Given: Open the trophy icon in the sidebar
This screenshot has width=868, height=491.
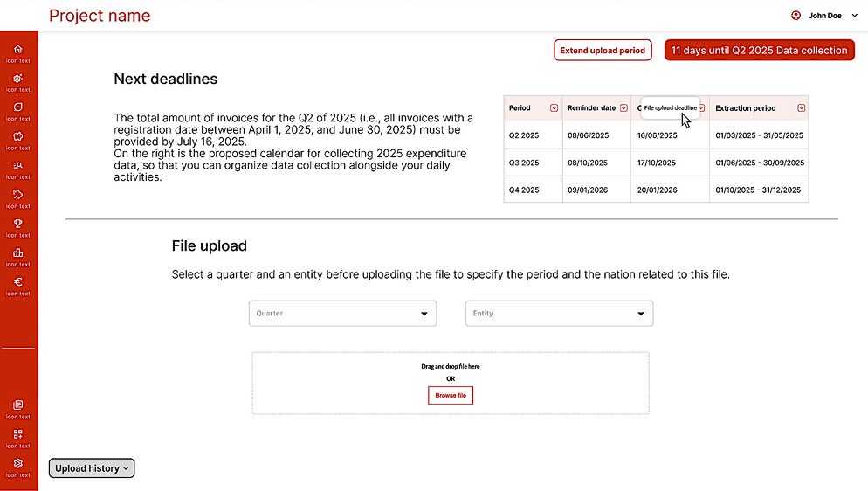Looking at the screenshot, I should (18, 224).
